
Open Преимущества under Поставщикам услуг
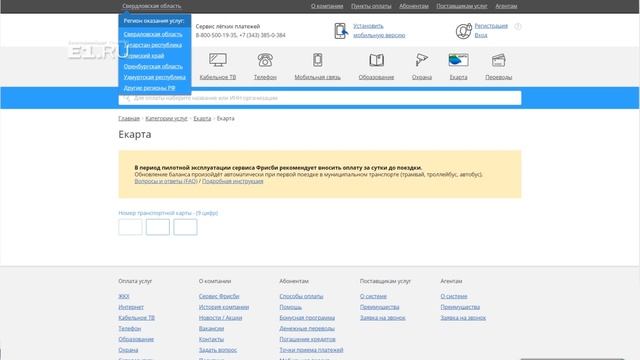coord(380,307)
